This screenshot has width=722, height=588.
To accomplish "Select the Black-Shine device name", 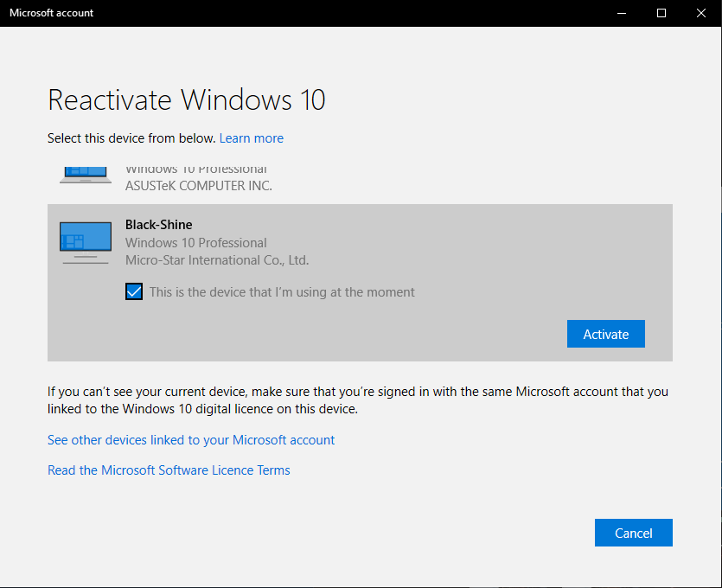I will click(x=159, y=225).
